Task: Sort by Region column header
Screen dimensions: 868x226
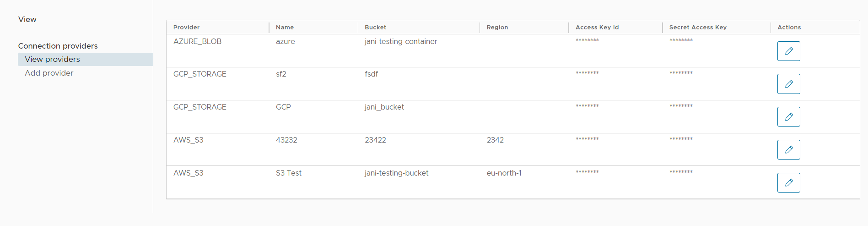Action: pyautogui.click(x=497, y=28)
